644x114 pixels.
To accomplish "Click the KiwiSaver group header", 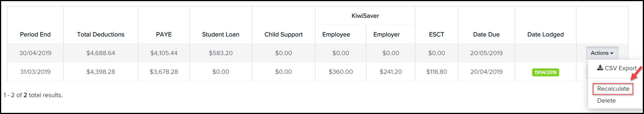I will click(365, 16).
